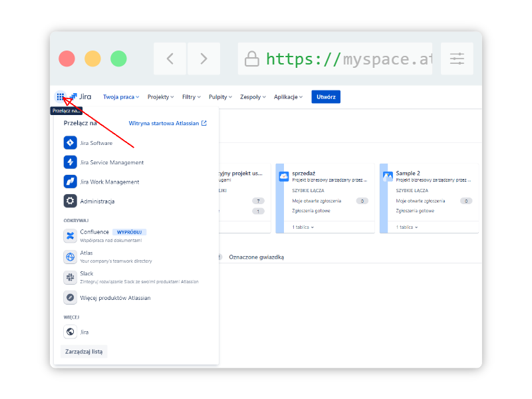Click 'Moje otwarte zgłoszenia' in Sample 2 card
The height and width of the screenshot is (399, 532).
(420, 201)
